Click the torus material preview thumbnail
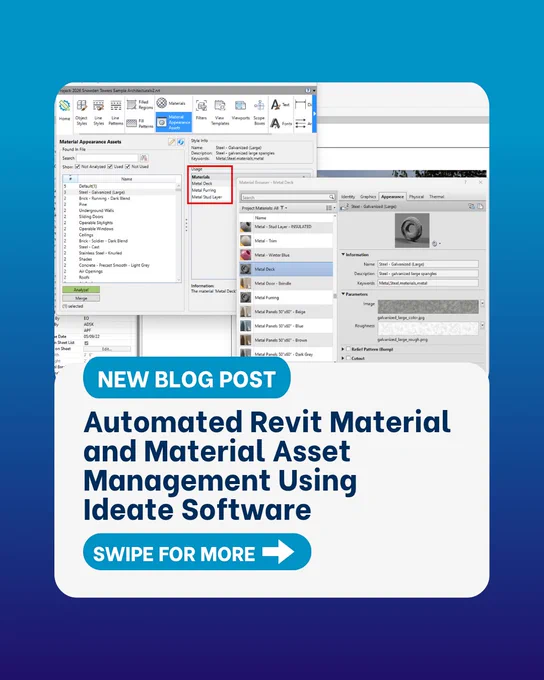 (x=412, y=230)
